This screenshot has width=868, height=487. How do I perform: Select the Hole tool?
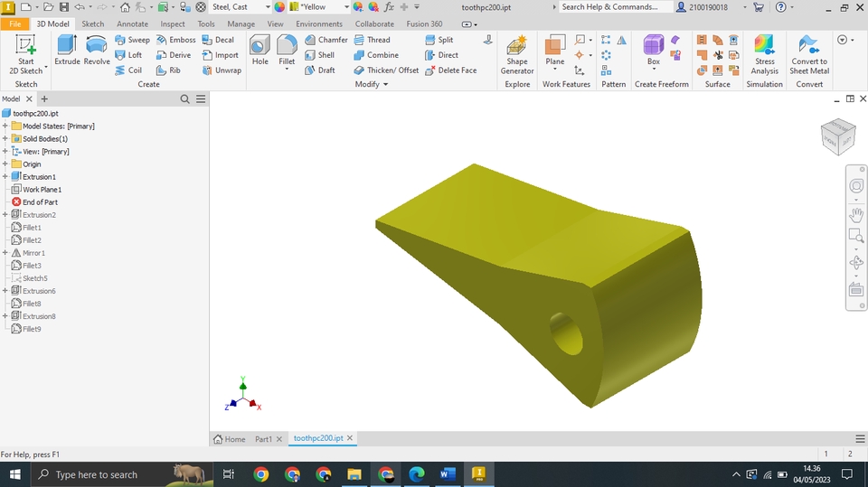click(259, 51)
